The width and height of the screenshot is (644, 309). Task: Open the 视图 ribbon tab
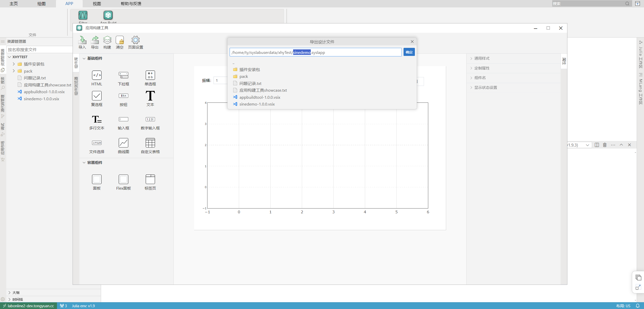[x=97, y=4]
